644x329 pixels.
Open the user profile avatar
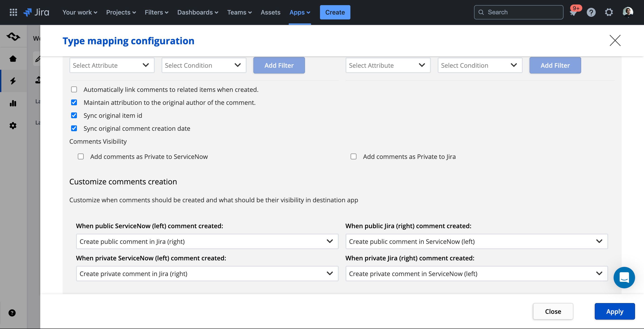628,12
